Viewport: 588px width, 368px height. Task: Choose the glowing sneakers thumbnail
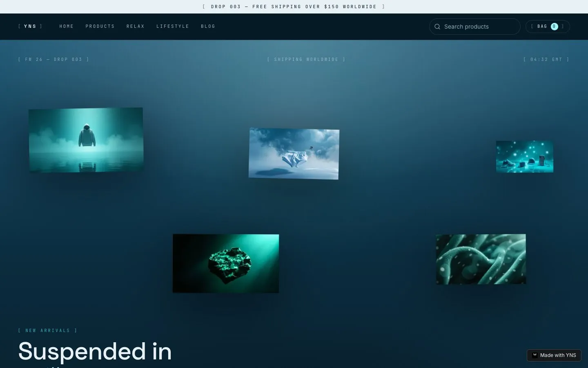525,157
